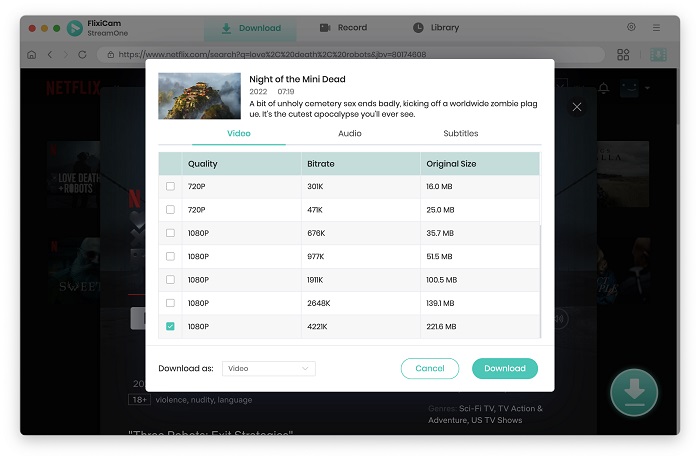Click the teal Download button
This screenshot has width=700, height=460.
[504, 368]
